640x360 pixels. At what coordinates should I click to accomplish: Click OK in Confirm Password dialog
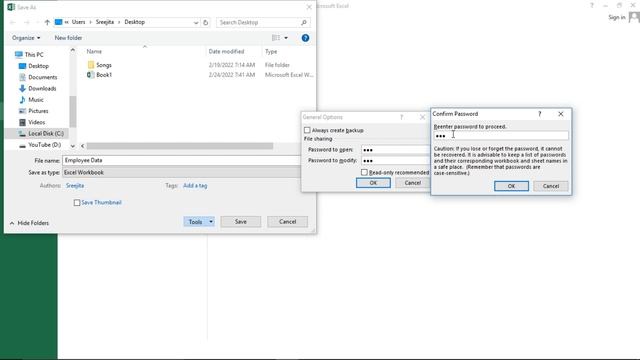coord(511,186)
